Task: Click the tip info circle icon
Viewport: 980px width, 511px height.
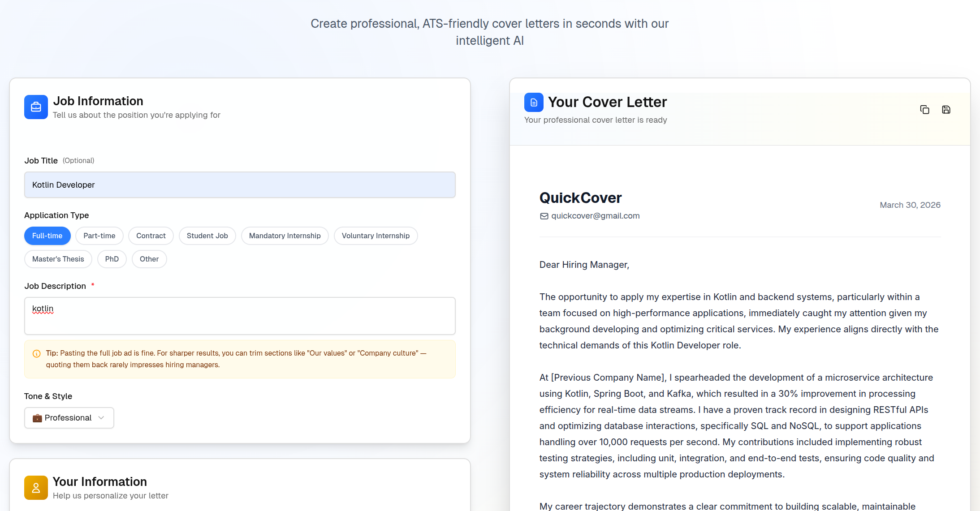Action: coord(37,354)
